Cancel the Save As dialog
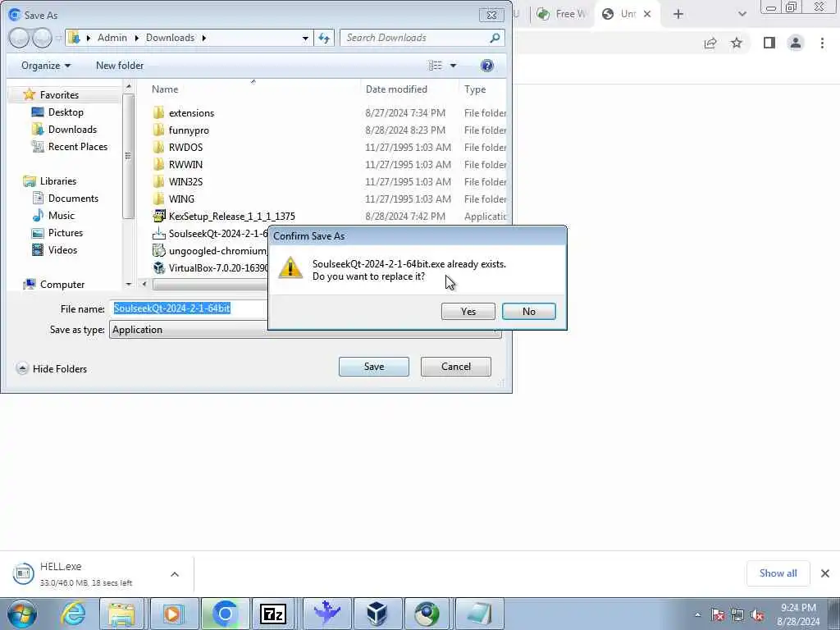Screen dimensions: 840x630 pyautogui.click(x=455, y=367)
